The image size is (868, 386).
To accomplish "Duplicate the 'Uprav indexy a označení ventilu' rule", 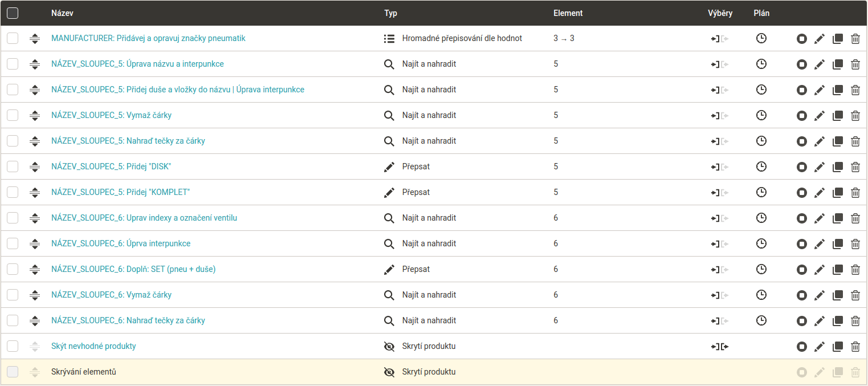I will (x=837, y=218).
